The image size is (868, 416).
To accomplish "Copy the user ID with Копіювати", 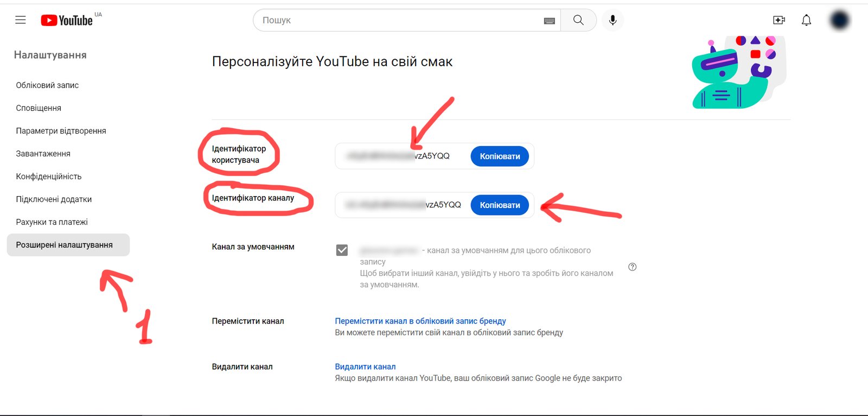I will (500, 156).
